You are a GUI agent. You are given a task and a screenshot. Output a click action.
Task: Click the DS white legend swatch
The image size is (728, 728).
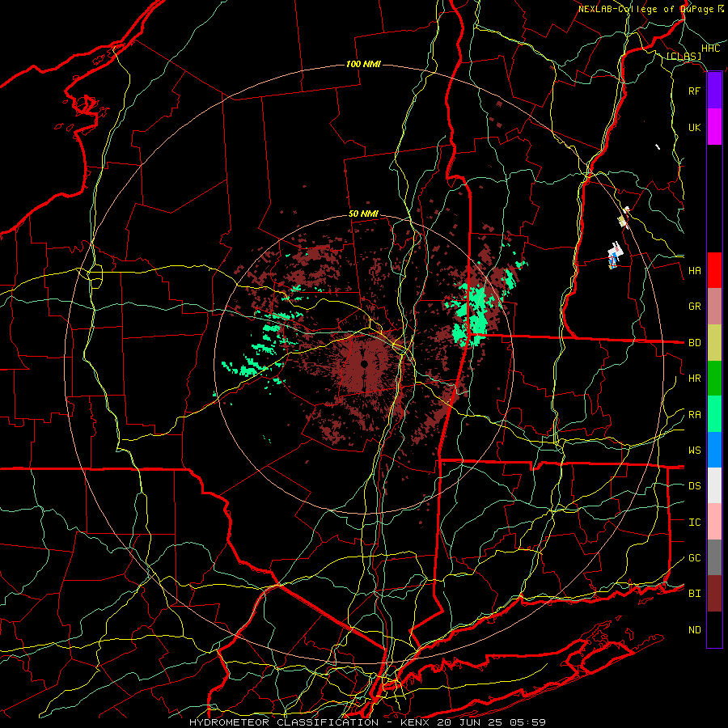714,485
